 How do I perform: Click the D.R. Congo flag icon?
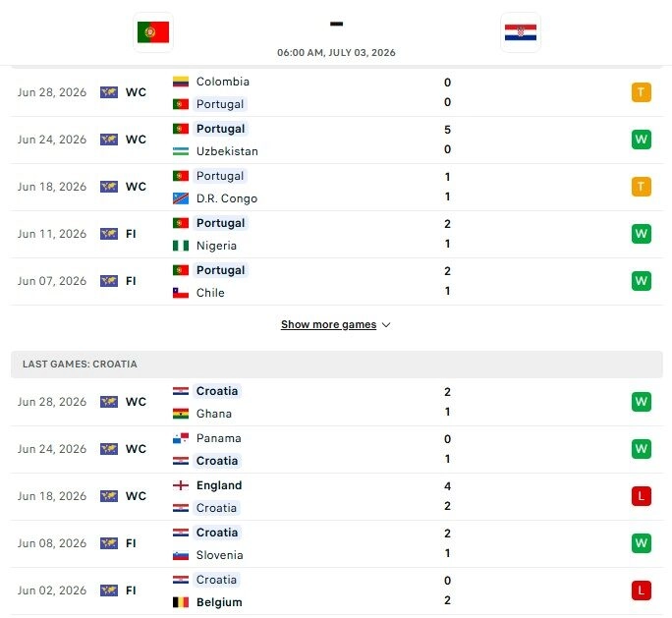tap(181, 198)
